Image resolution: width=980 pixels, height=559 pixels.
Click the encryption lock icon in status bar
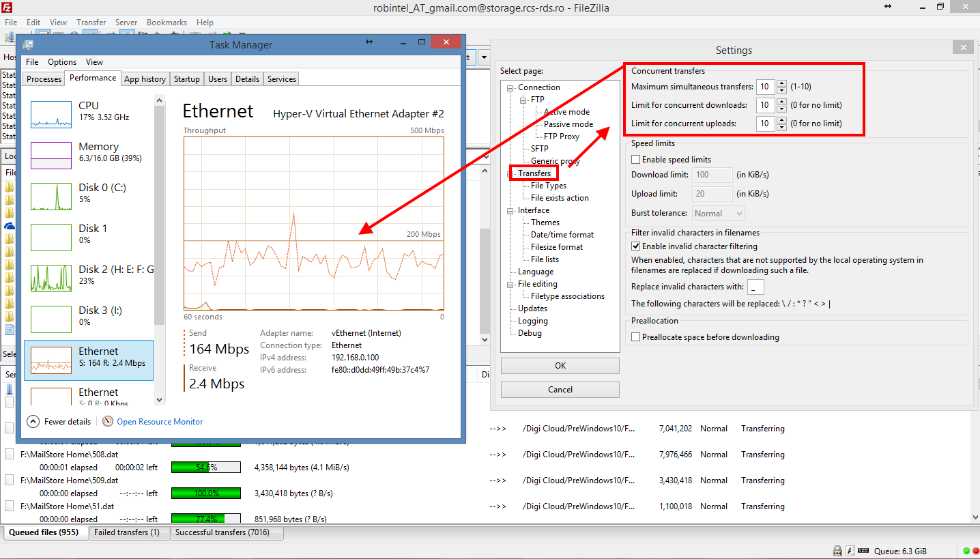837,551
